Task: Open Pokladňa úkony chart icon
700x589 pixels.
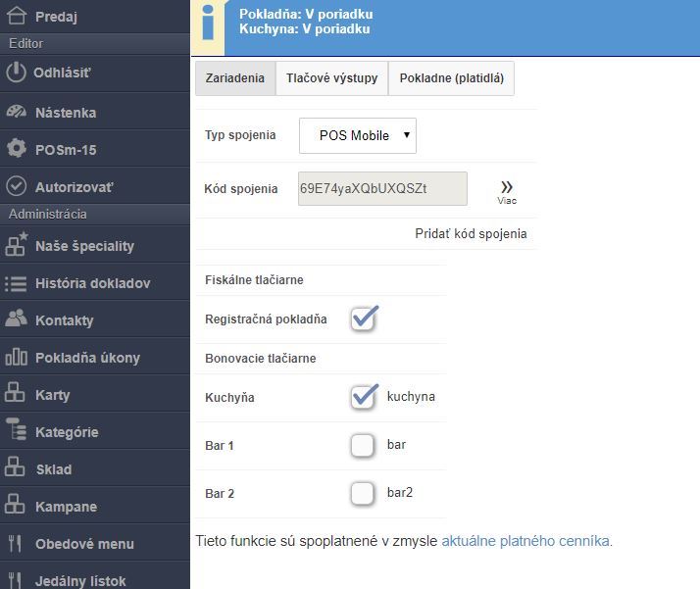Action: [16, 358]
